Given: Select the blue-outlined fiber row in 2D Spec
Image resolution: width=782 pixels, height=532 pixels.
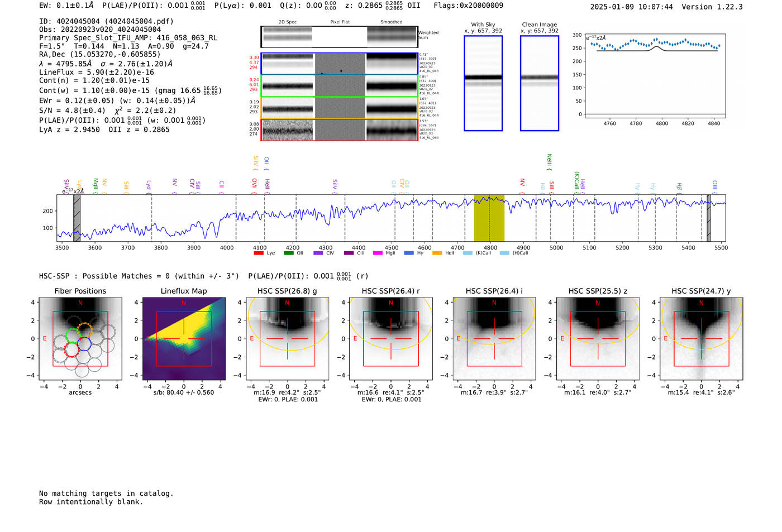Looking at the screenshot, I should [339, 64].
